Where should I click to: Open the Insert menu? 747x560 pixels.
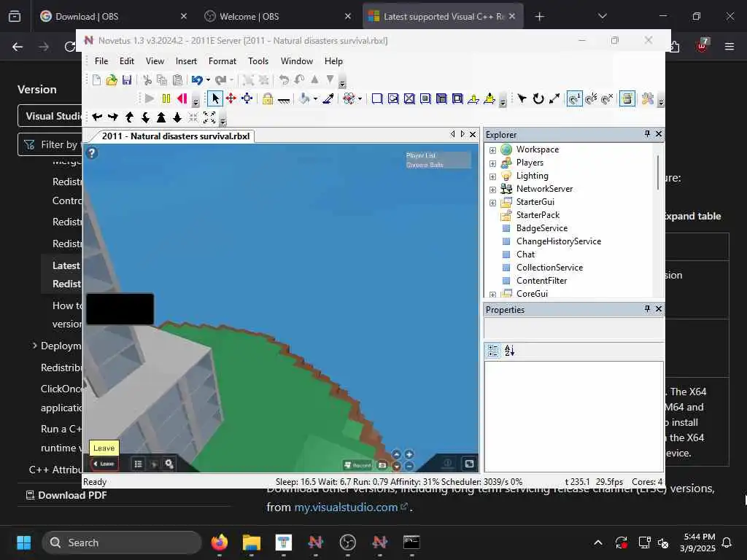coord(186,61)
